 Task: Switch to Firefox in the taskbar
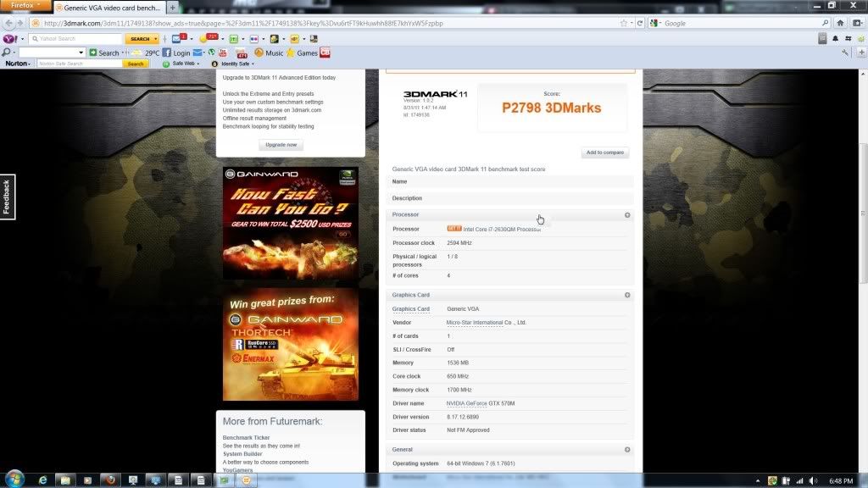click(x=110, y=480)
